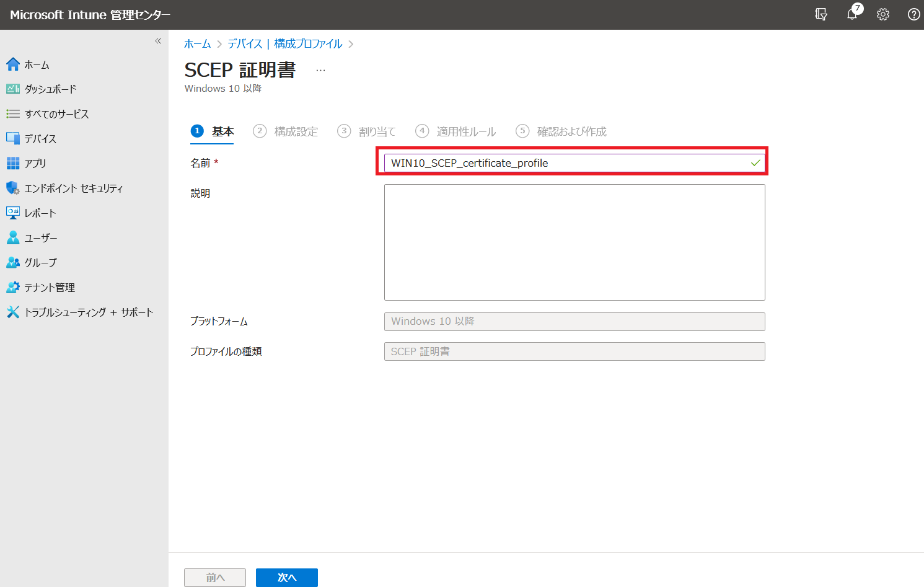Click the Groups people icon
The height and width of the screenshot is (587, 924).
[x=13, y=262]
